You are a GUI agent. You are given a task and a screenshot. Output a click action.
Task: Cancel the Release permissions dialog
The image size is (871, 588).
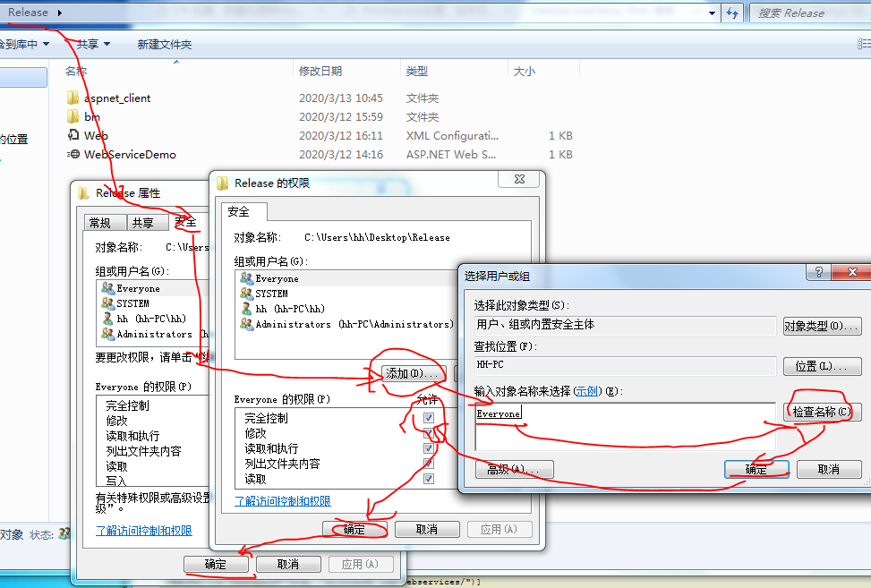(427, 529)
